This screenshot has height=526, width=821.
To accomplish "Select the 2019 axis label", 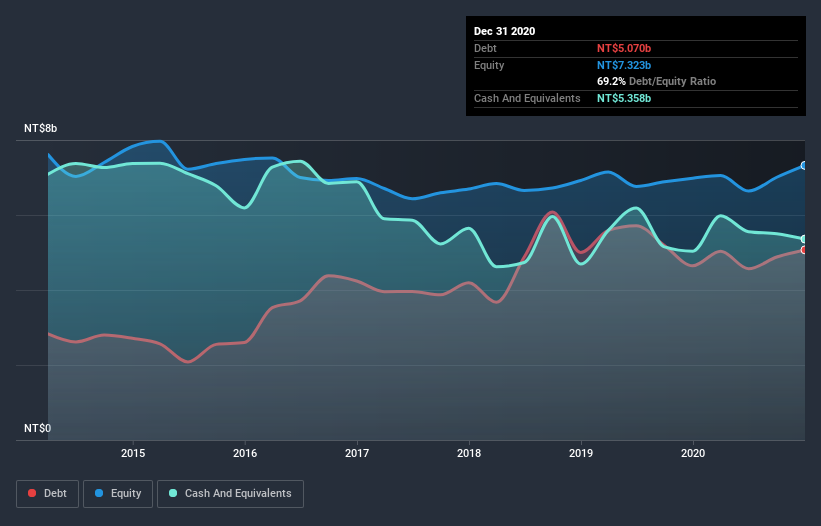I will (x=581, y=453).
